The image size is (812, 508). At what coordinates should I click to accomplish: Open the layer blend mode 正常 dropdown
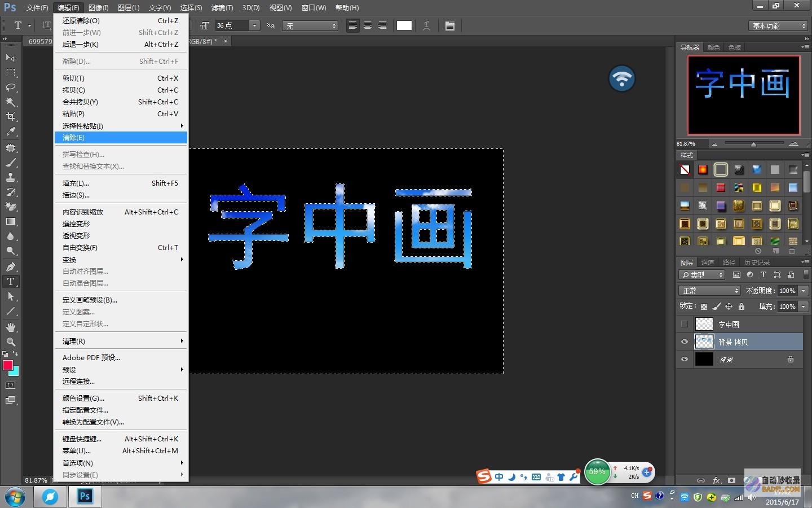tap(709, 291)
